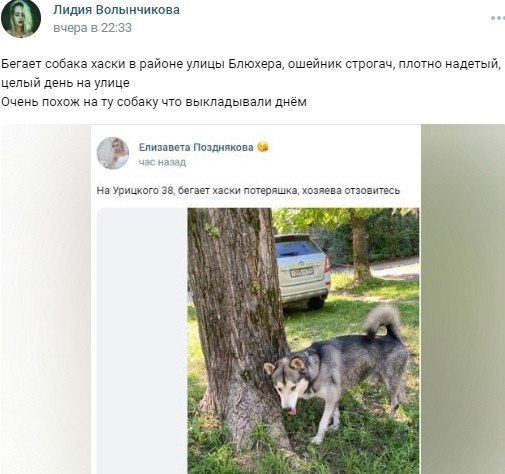Click the blurred right image margin
The height and width of the screenshot is (474, 505).
click(x=463, y=299)
